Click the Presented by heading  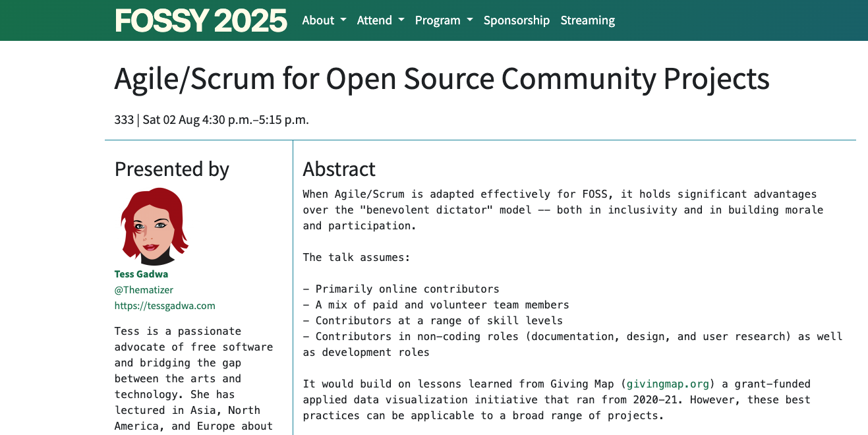pyautogui.click(x=172, y=169)
